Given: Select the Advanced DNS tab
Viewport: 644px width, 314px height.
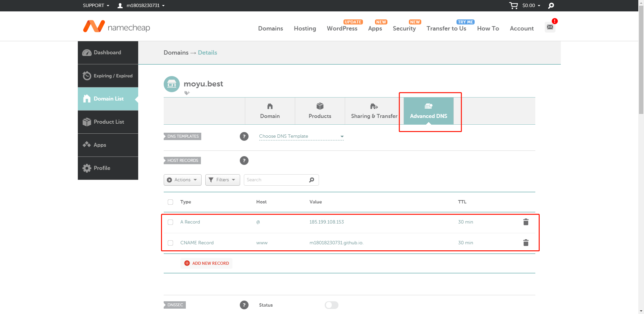Looking at the screenshot, I should pyautogui.click(x=429, y=111).
